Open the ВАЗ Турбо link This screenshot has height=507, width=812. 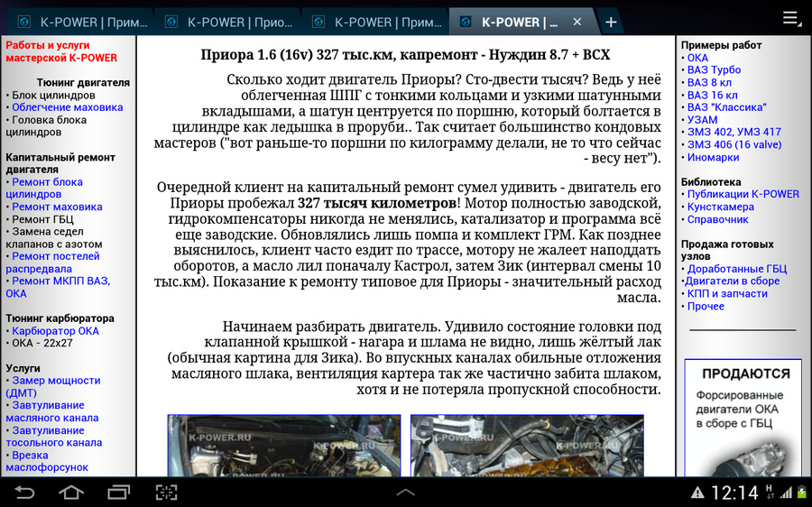click(714, 69)
